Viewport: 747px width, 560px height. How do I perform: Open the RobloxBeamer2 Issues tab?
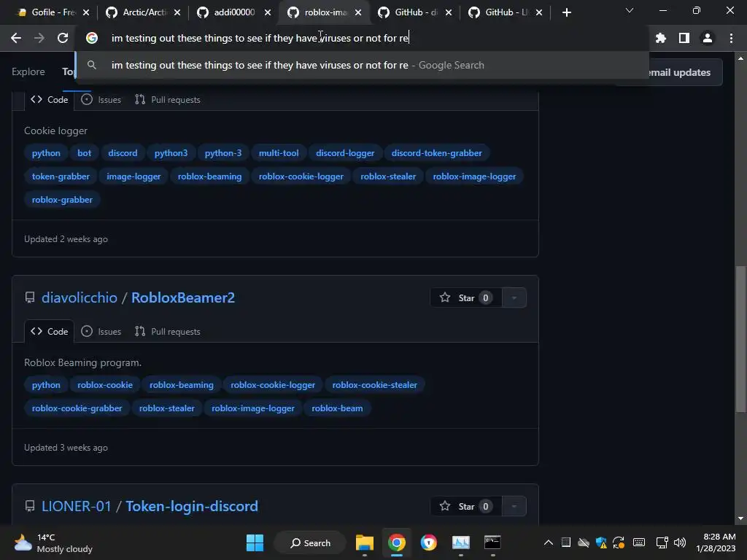101,332
